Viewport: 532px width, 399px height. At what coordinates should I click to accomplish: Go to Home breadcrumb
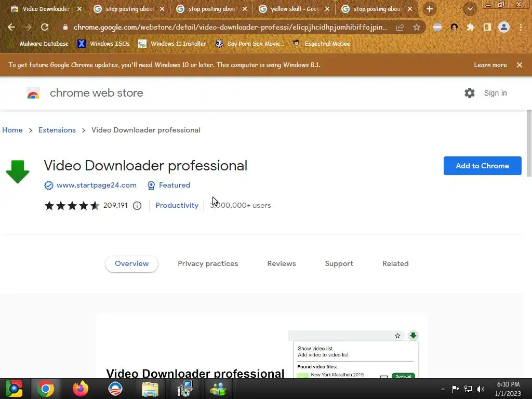[12, 130]
